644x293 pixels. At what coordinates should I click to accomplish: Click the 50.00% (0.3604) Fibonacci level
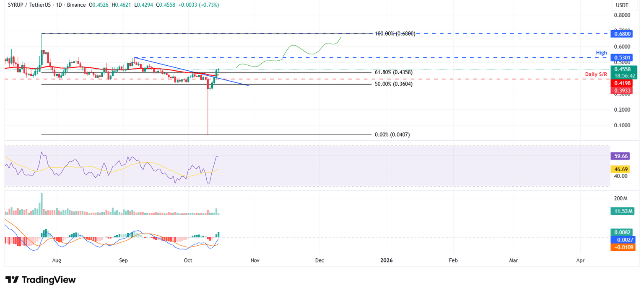pyautogui.click(x=393, y=84)
